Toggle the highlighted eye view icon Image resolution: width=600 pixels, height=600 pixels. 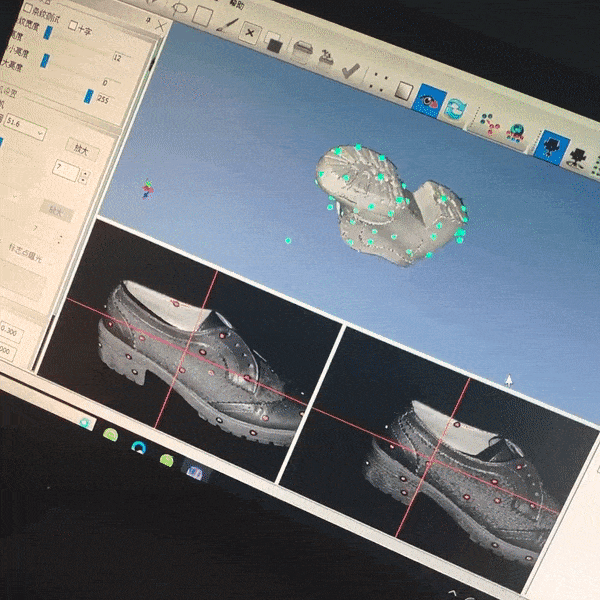(429, 101)
